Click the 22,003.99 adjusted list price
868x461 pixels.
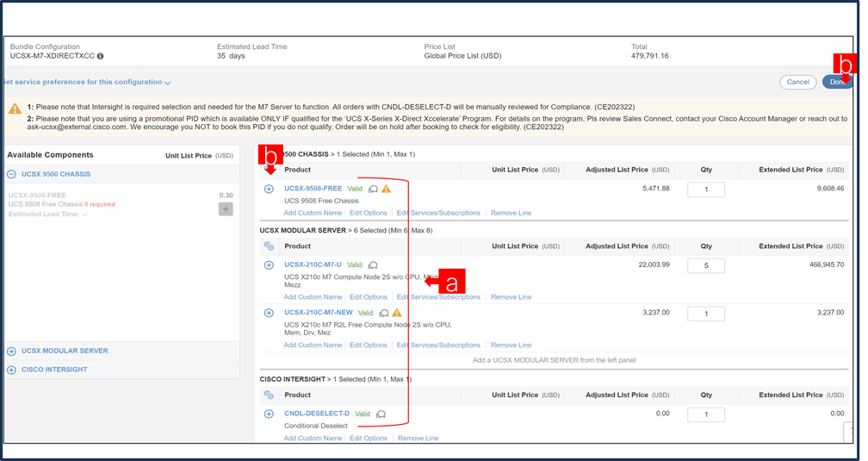[654, 265]
